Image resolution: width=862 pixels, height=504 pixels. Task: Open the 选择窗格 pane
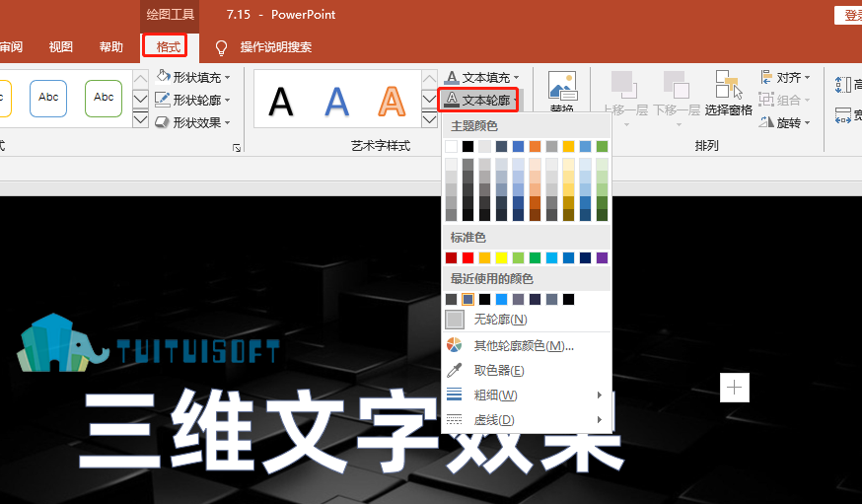click(x=729, y=94)
